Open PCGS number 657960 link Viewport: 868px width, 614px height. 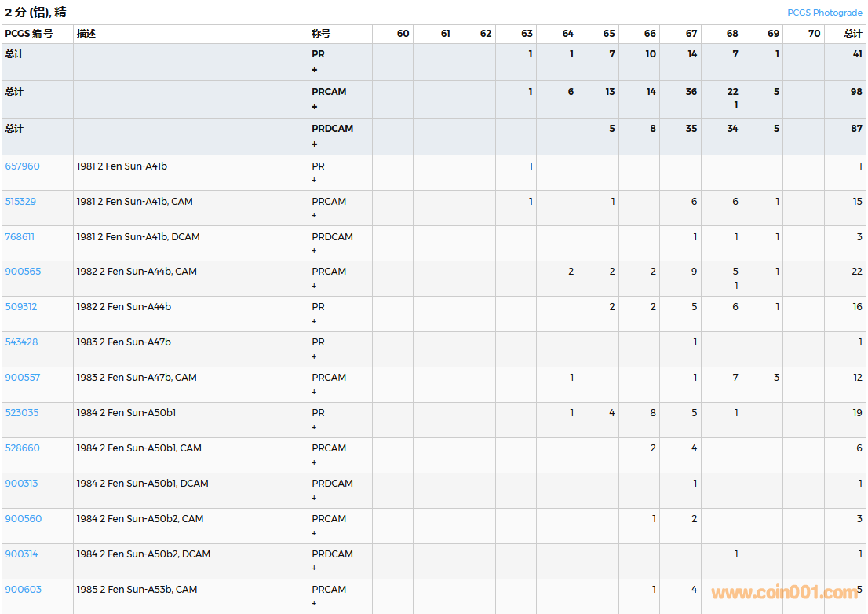click(22, 166)
